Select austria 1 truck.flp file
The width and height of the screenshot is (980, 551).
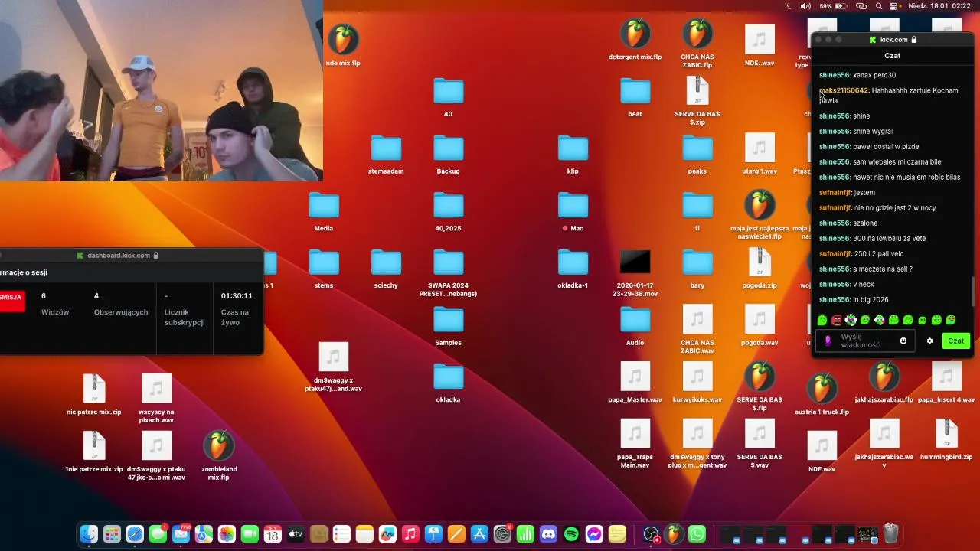pyautogui.click(x=822, y=390)
